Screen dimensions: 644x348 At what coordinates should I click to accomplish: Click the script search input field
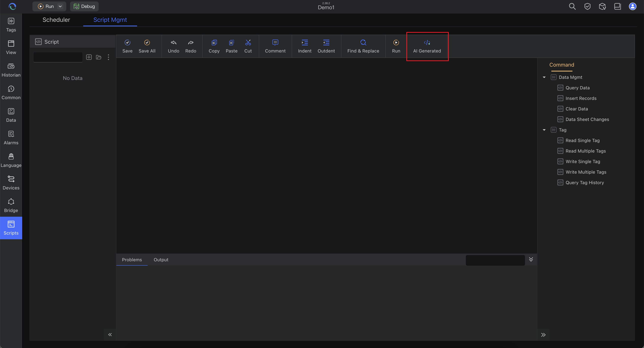click(58, 57)
